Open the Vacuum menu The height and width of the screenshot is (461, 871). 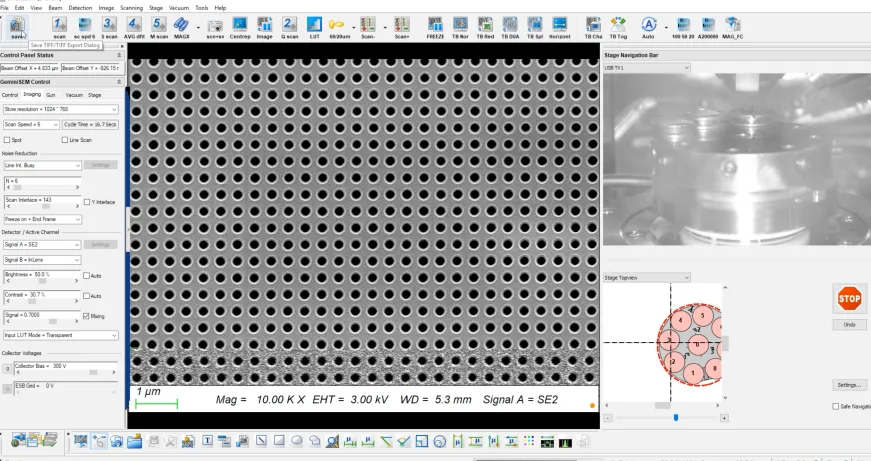tap(179, 8)
